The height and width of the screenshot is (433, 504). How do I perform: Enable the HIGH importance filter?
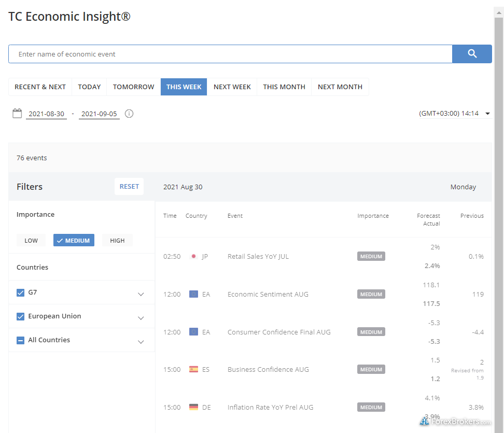(x=117, y=241)
